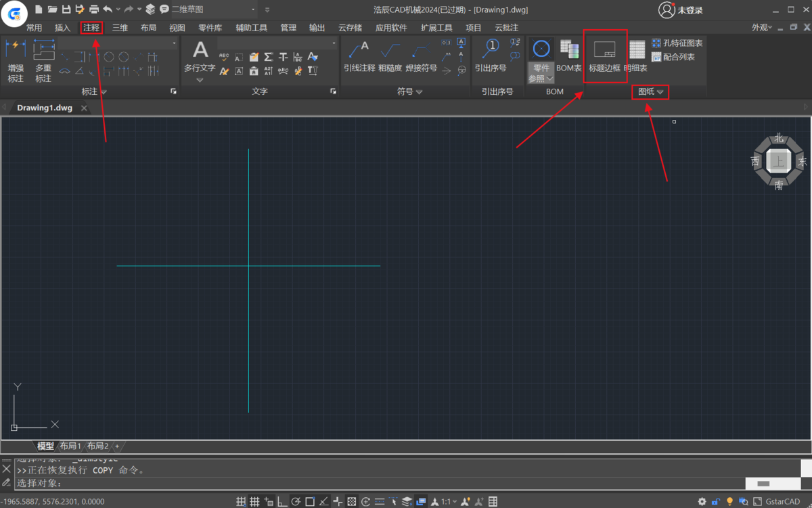
Task: Toggle polar tracking in status bar
Action: point(296,502)
